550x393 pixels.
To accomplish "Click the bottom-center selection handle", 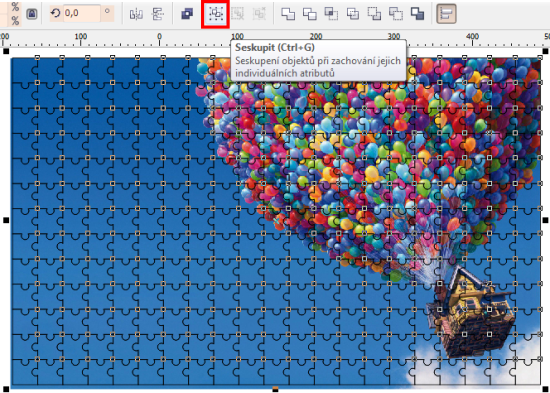I will pyautogui.click(x=275, y=389).
